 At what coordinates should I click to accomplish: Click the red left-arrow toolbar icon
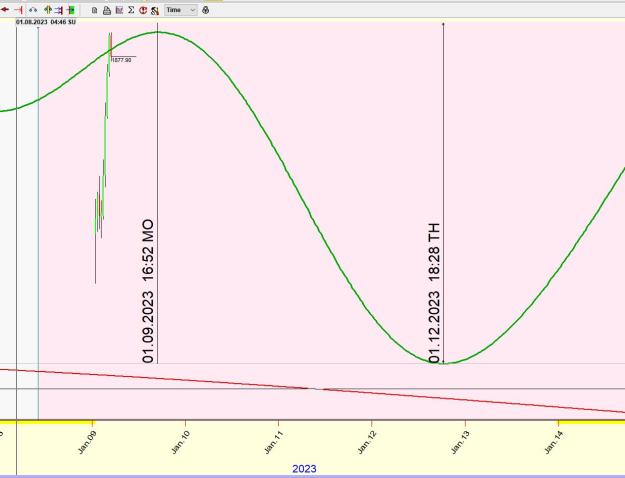5,10
